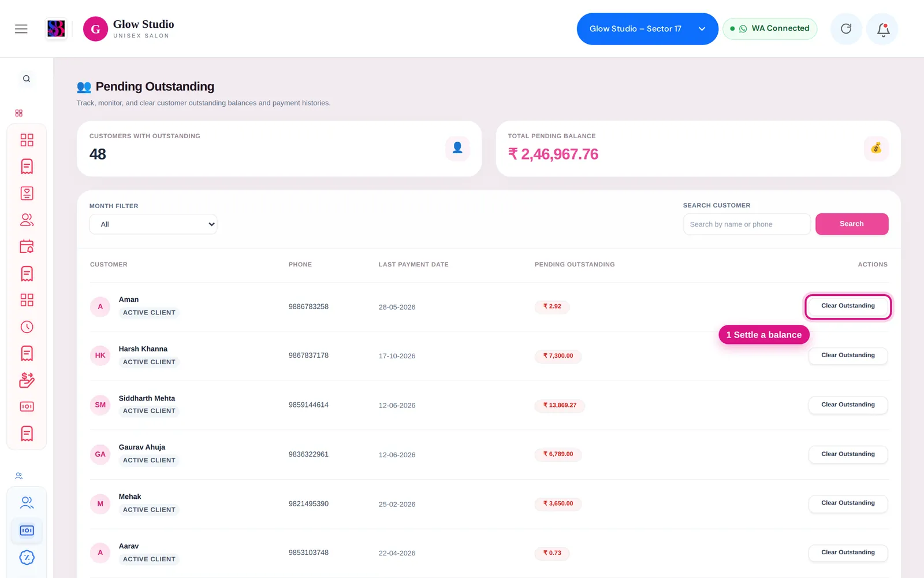The height and width of the screenshot is (578, 924).
Task: Open the sidebar search magnifier
Action: coord(27,79)
